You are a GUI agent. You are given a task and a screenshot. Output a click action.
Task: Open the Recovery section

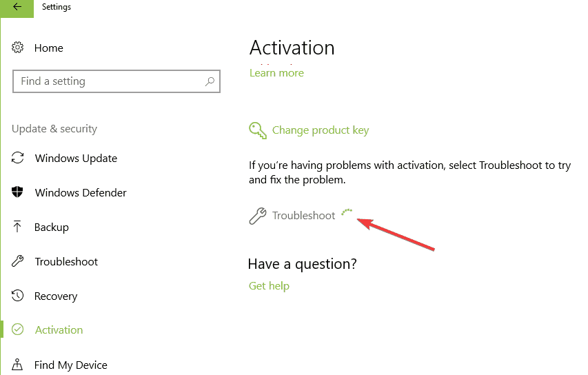click(x=56, y=296)
